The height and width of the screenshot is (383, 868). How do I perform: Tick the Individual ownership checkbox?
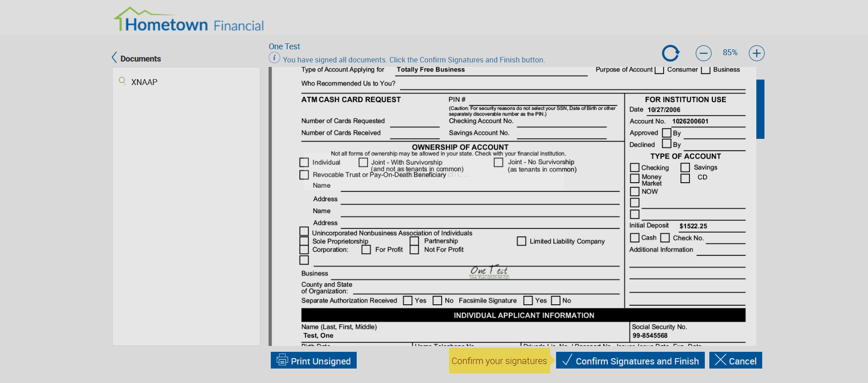tap(304, 162)
